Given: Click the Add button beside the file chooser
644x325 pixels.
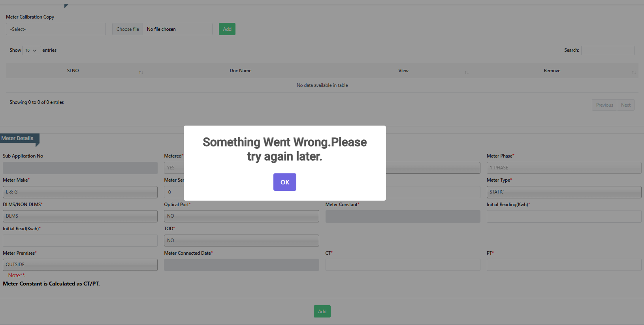Looking at the screenshot, I should pos(227,29).
